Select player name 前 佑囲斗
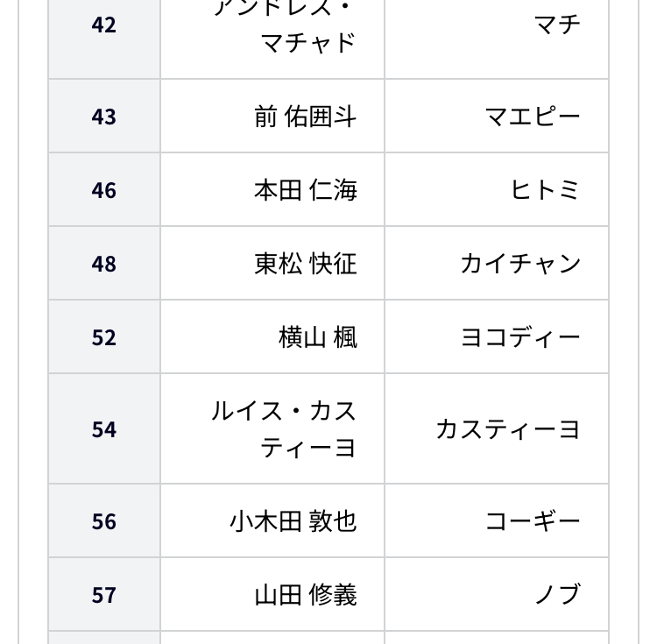The height and width of the screenshot is (644, 657). (x=306, y=117)
